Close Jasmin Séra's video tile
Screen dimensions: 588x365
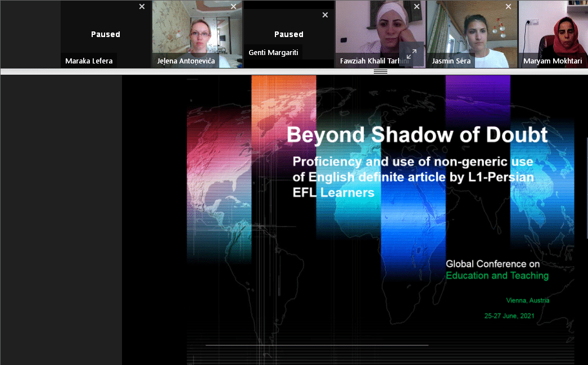tap(508, 7)
